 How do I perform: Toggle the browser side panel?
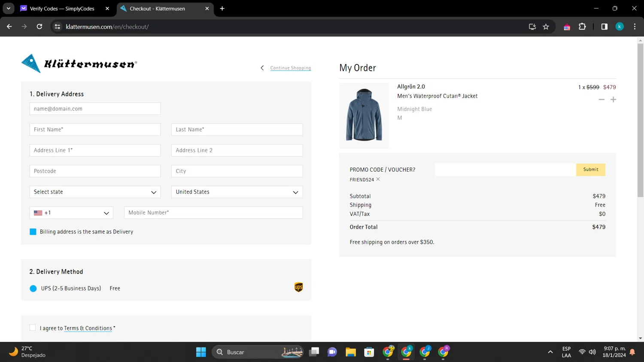click(604, 27)
